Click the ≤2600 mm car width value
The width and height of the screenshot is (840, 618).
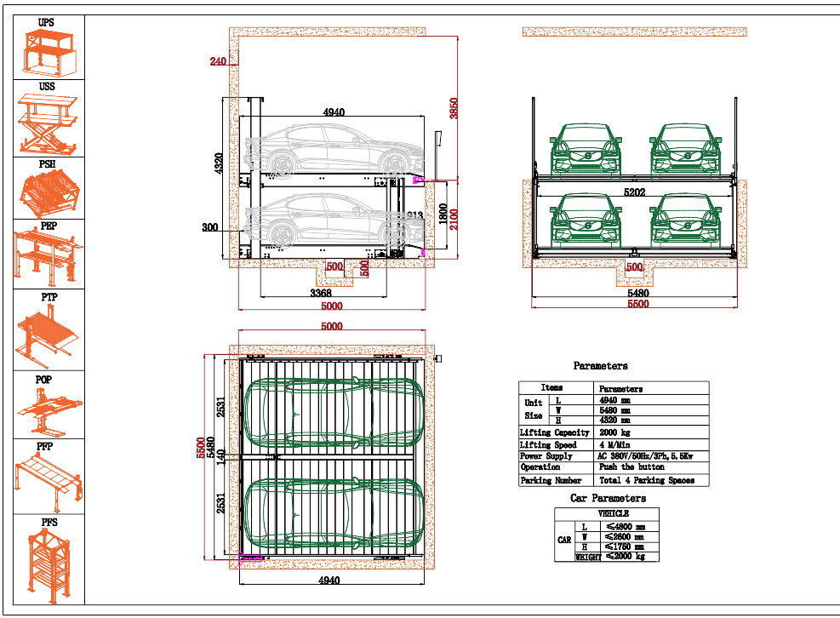626,537
